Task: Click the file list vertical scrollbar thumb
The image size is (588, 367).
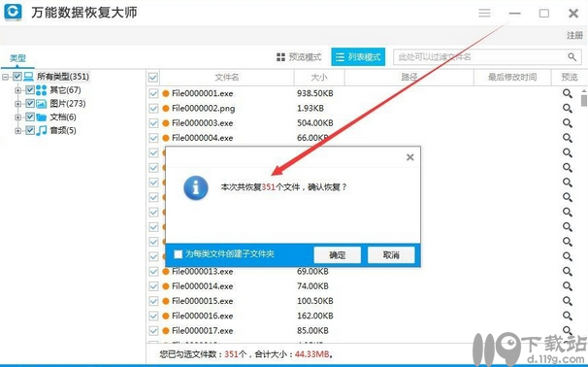Action: [x=584, y=101]
